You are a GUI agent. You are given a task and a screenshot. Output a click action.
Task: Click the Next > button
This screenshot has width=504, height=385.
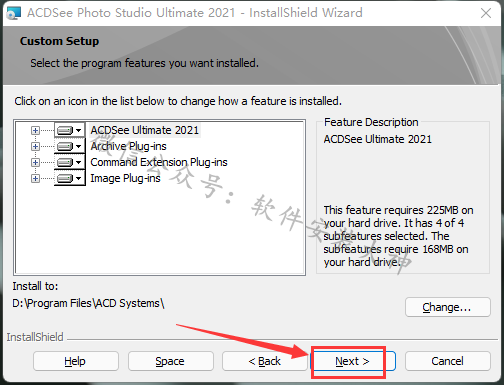[353, 361]
